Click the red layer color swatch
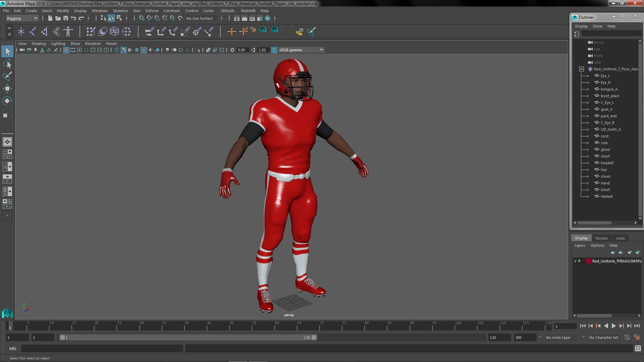 [588, 261]
